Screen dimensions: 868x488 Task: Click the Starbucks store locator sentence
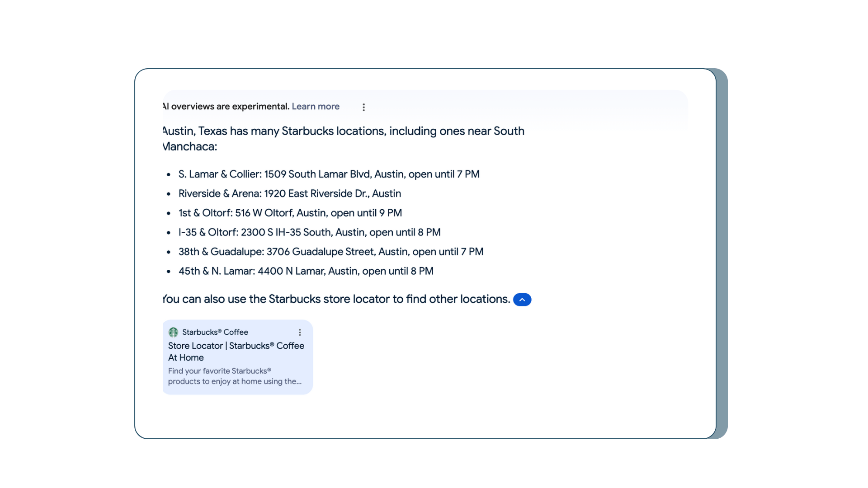(x=335, y=300)
